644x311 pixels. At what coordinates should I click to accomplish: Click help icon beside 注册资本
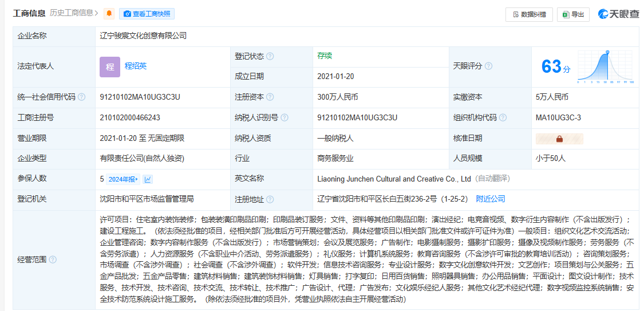(270, 97)
